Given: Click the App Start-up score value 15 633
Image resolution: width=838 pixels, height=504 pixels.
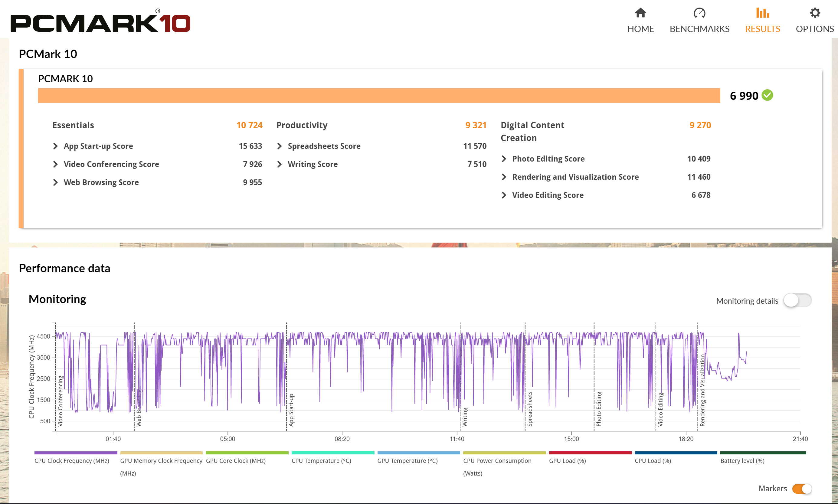Looking at the screenshot, I should pos(250,146).
